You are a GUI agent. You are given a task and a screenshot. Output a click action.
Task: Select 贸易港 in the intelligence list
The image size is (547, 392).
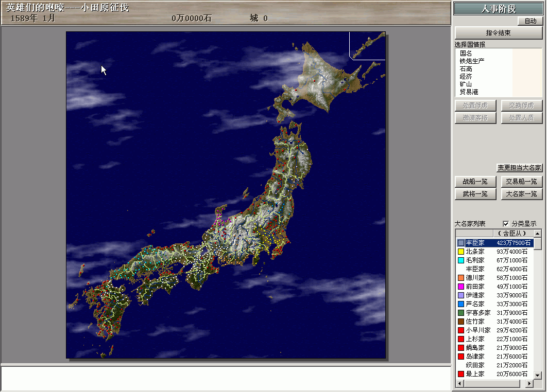tap(469, 92)
